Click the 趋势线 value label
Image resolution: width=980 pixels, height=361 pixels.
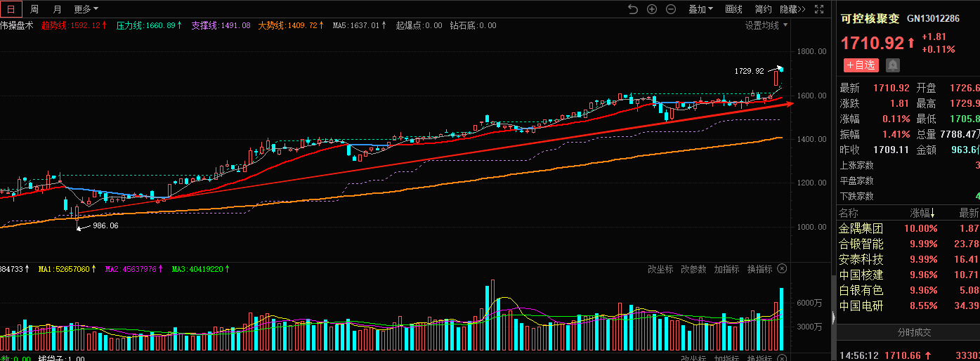[x=74, y=25]
